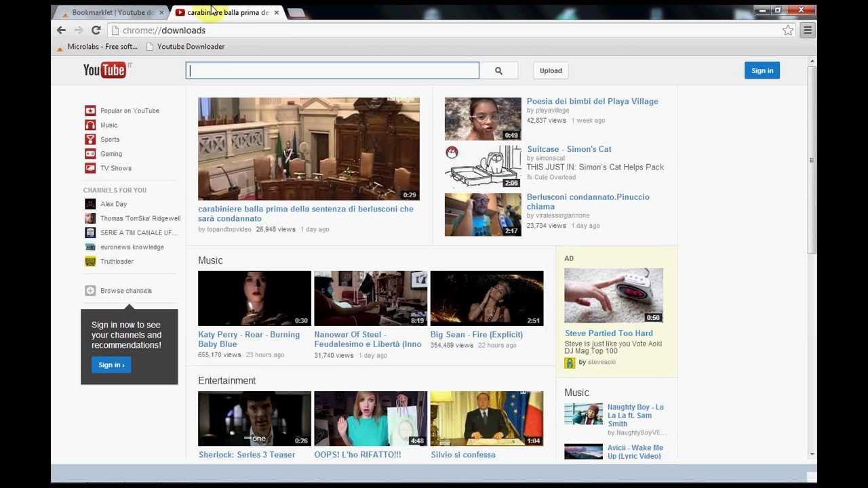Open Suitcase - Simon's Cat video link
The width and height of the screenshot is (868, 488).
click(x=569, y=149)
